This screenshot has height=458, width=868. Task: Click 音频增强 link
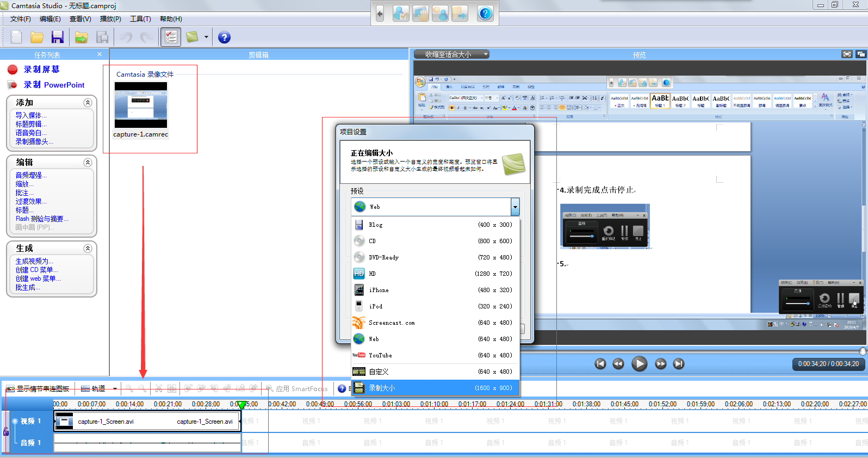click(31, 175)
